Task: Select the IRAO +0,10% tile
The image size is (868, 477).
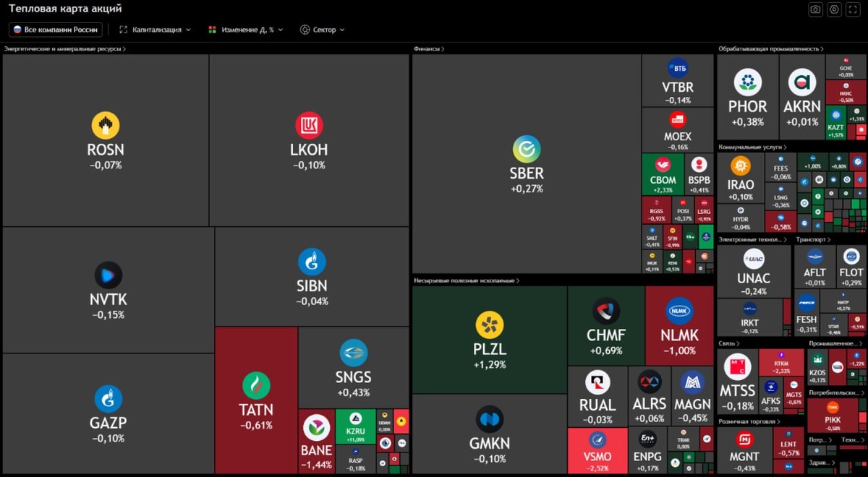Action: pos(741,178)
